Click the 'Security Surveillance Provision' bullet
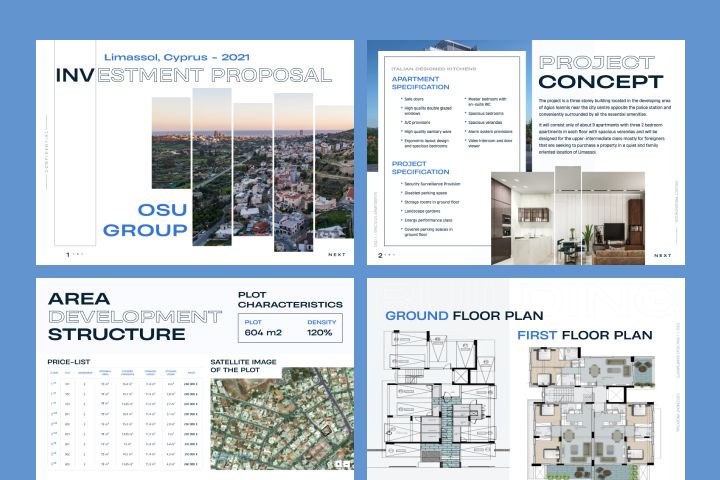720x480 pixels. pos(432,184)
